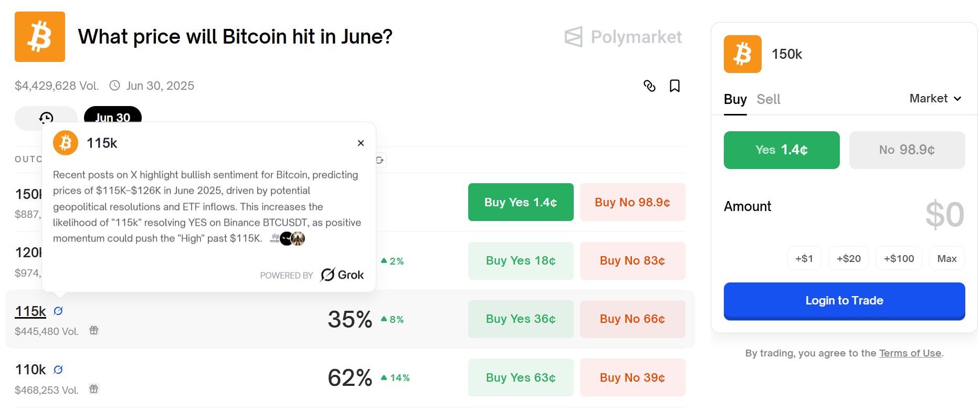The image size is (980, 410).
Task: Click the Grok icon beside 110k
Action: 58,370
